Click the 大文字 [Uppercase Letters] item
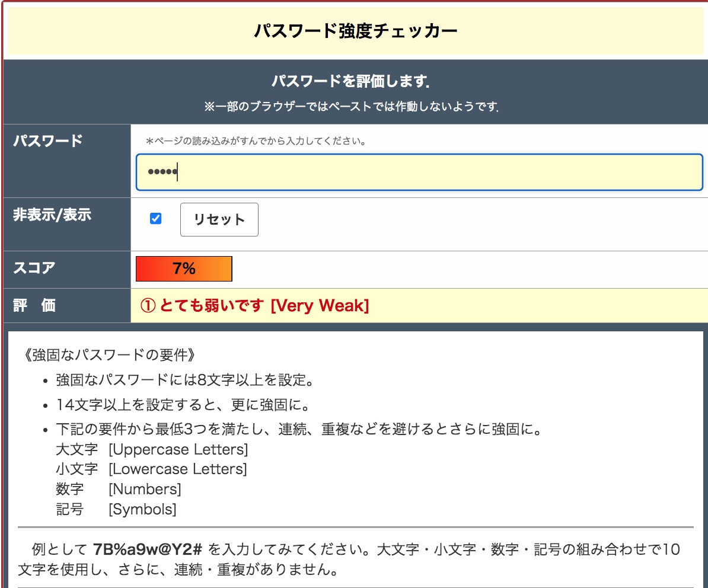This screenshot has width=708, height=588. [152, 449]
